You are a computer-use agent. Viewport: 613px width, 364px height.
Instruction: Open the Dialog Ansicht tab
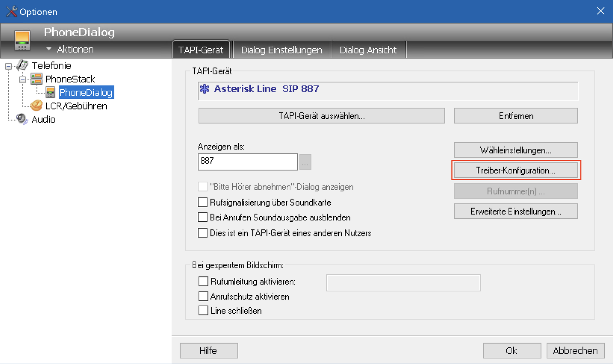point(368,50)
